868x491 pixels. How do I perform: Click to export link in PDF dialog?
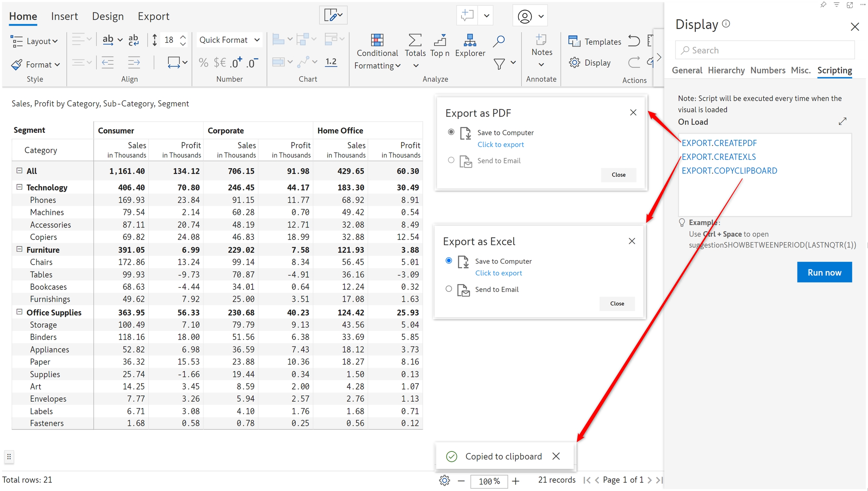tap(500, 144)
